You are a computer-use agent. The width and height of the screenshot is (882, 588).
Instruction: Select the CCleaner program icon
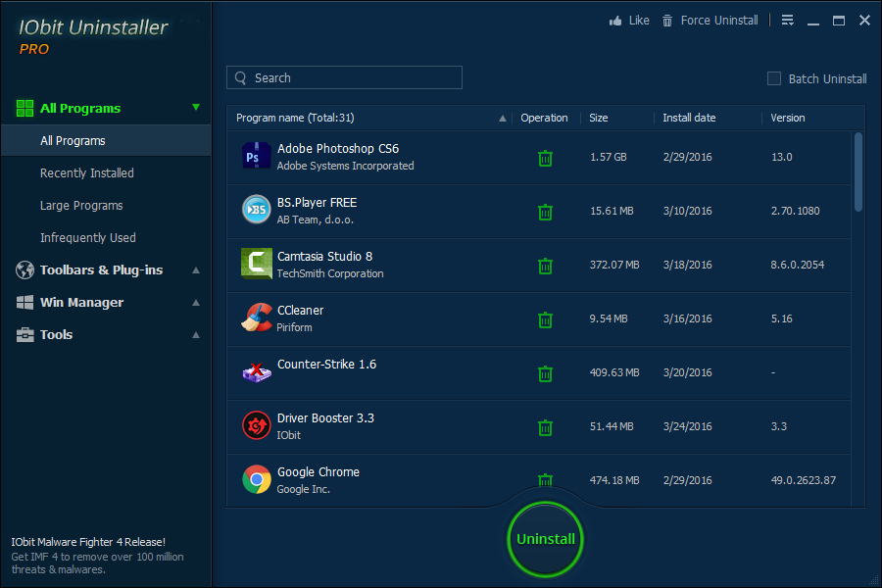pyautogui.click(x=256, y=318)
